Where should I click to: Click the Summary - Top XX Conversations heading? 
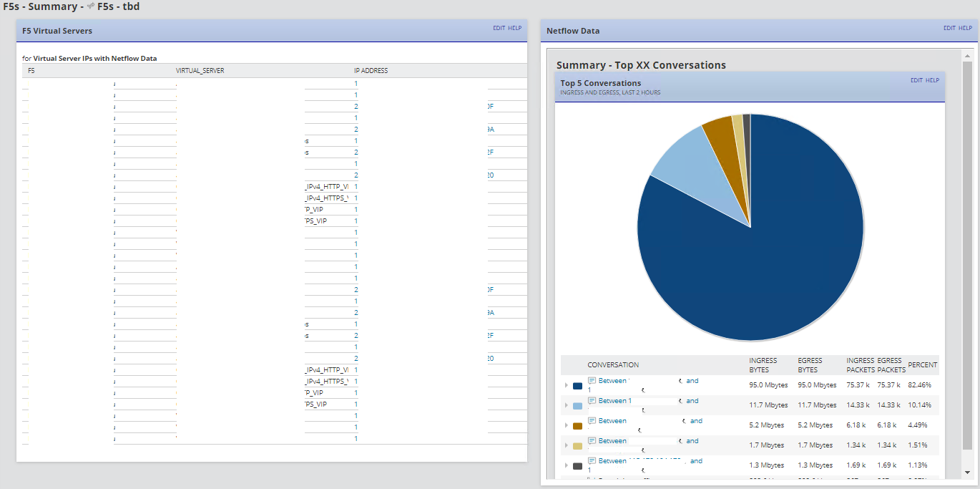[641, 65]
